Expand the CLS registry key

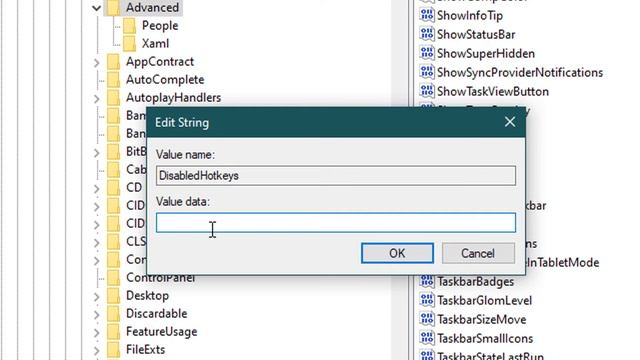click(96, 242)
